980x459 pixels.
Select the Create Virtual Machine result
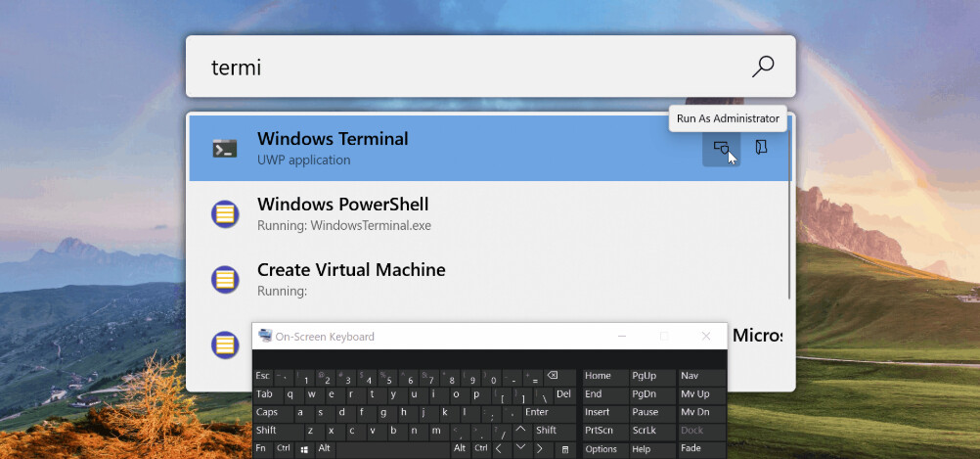coord(489,280)
